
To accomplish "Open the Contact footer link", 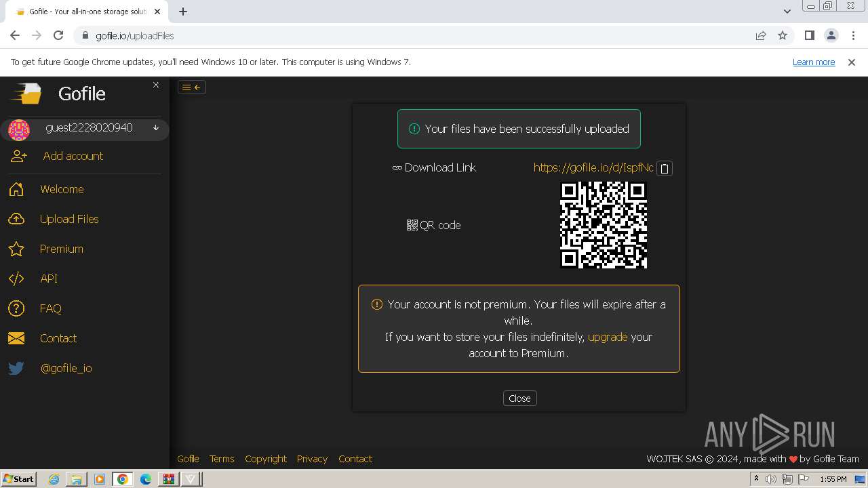I will click(x=355, y=459).
